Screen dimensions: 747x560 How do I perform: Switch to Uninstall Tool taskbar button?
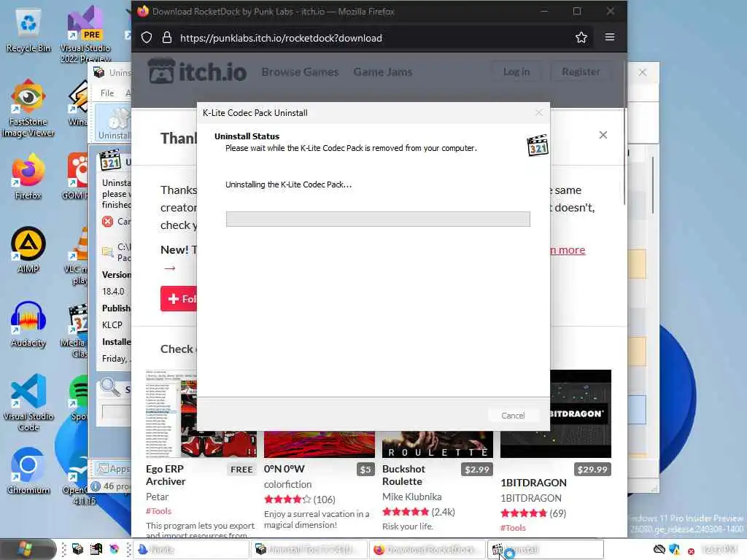(x=309, y=550)
